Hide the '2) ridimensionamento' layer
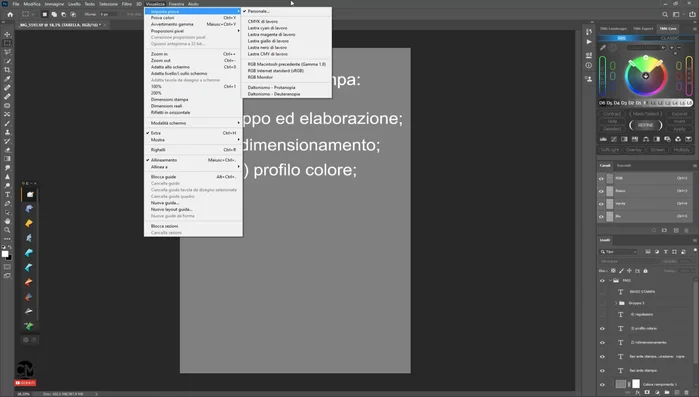Image resolution: width=699 pixels, height=397 pixels. point(602,343)
